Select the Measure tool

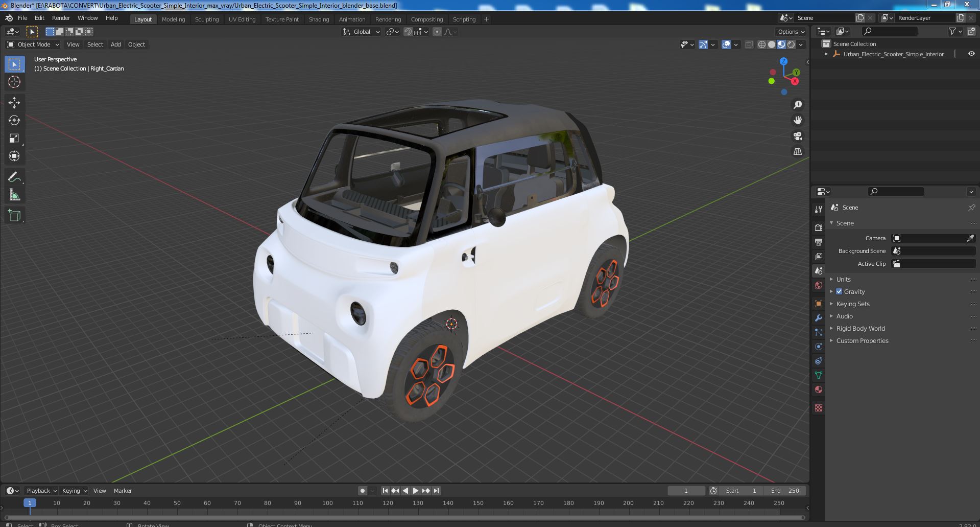[x=14, y=195]
